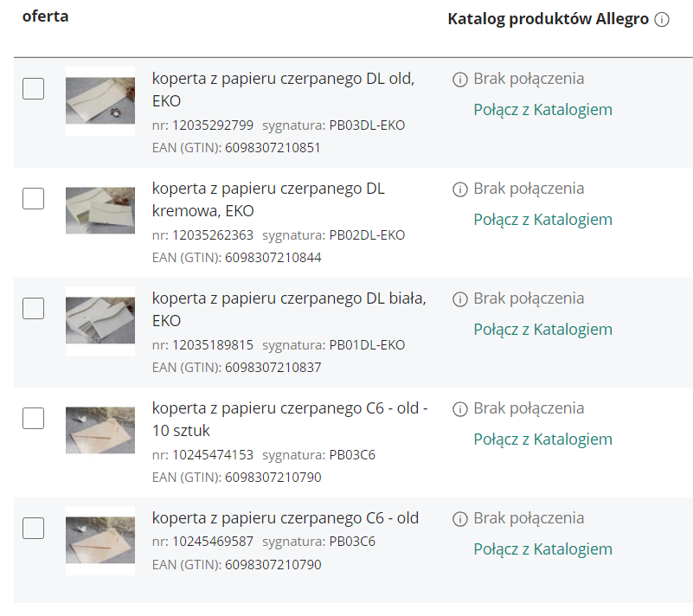Click thumbnail of the DL biała envelope

[x=99, y=320]
